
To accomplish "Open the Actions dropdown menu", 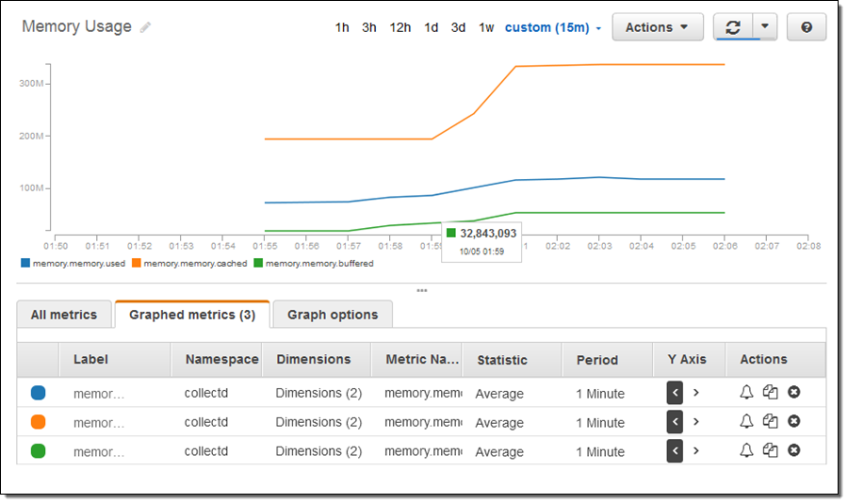I will (x=658, y=27).
